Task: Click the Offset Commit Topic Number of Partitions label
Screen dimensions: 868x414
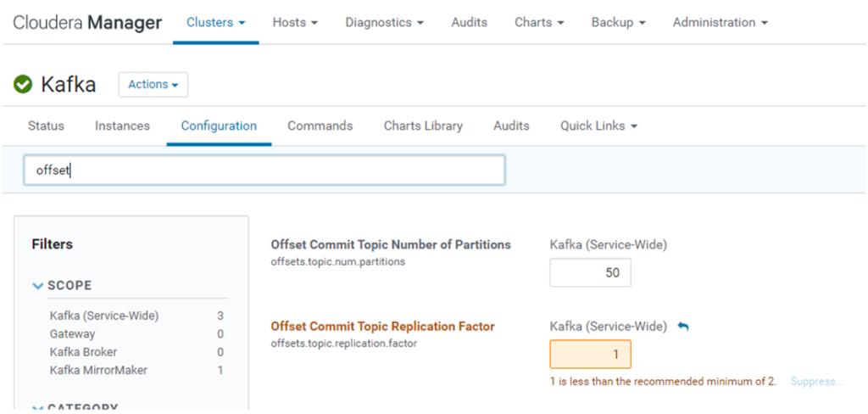Action: 391,244
